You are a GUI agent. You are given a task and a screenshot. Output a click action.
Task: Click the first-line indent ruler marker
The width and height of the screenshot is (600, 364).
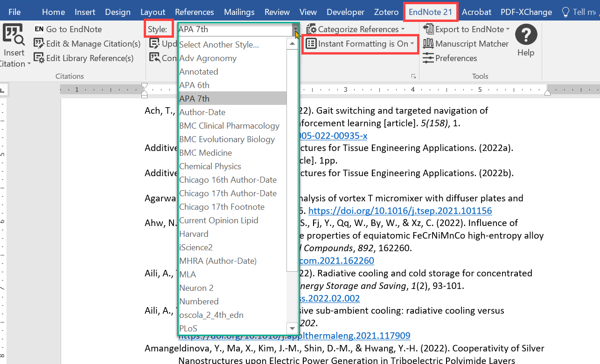click(x=145, y=86)
